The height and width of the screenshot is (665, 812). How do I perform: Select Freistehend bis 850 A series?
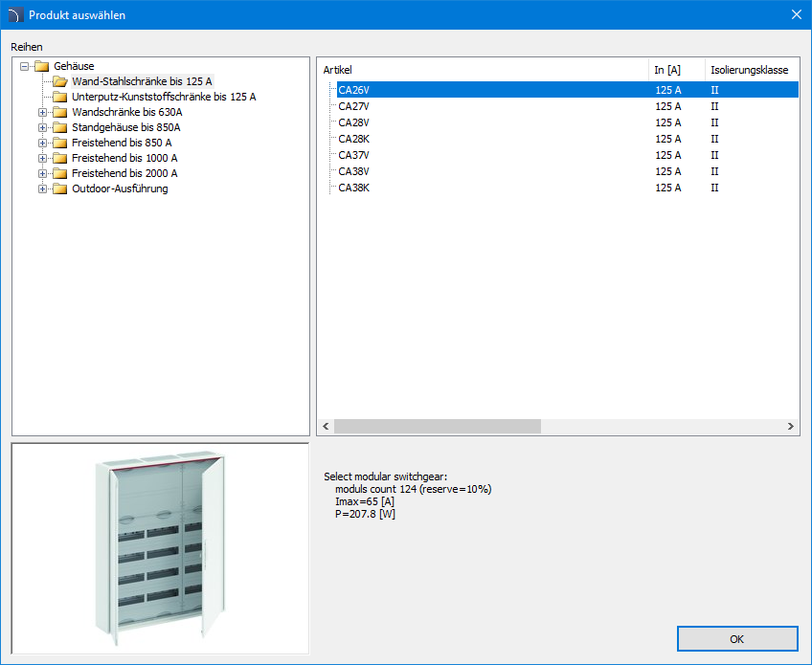[x=122, y=143]
